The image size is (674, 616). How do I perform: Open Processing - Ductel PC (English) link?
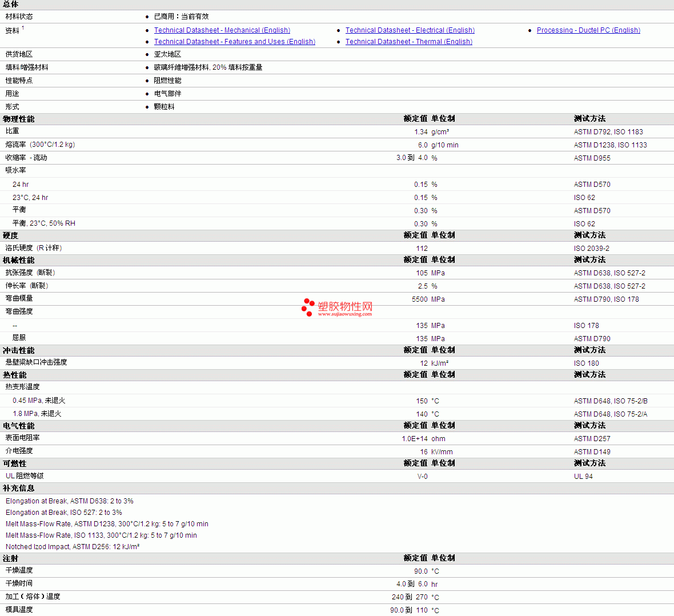[588, 30]
